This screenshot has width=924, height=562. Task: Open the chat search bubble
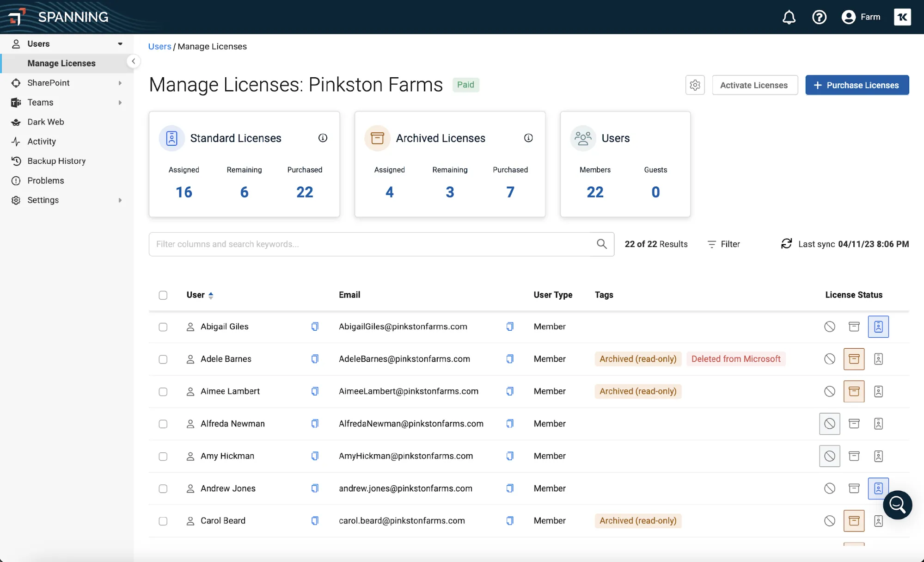click(x=897, y=505)
